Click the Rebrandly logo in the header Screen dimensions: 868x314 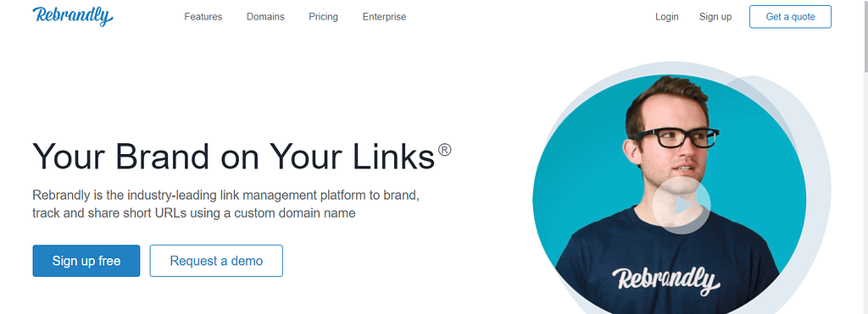pyautogui.click(x=73, y=17)
